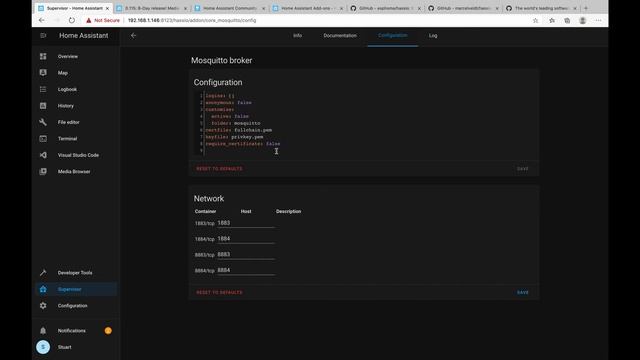This screenshot has height=360, width=640.
Task: Click the Container column header
Action: (x=206, y=211)
